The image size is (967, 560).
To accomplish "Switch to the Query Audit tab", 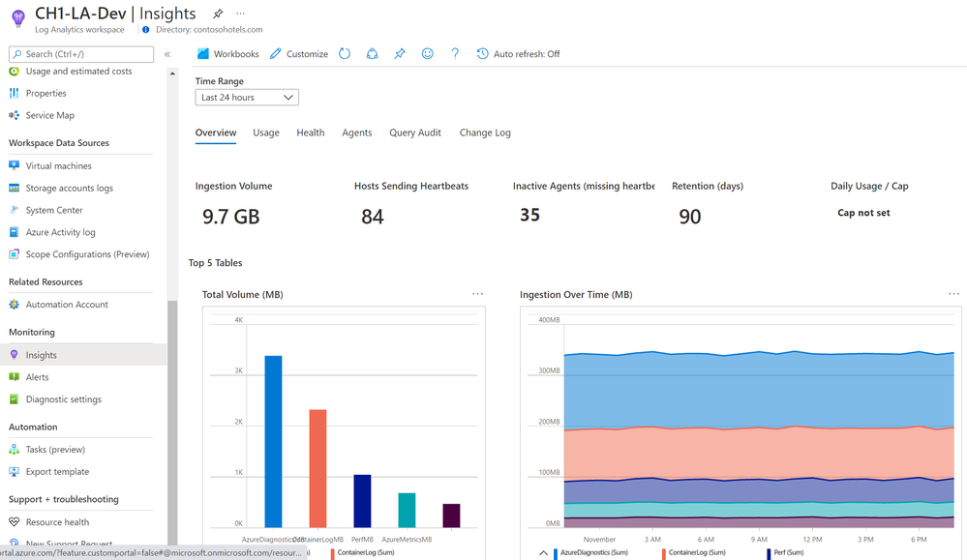I will coord(415,133).
